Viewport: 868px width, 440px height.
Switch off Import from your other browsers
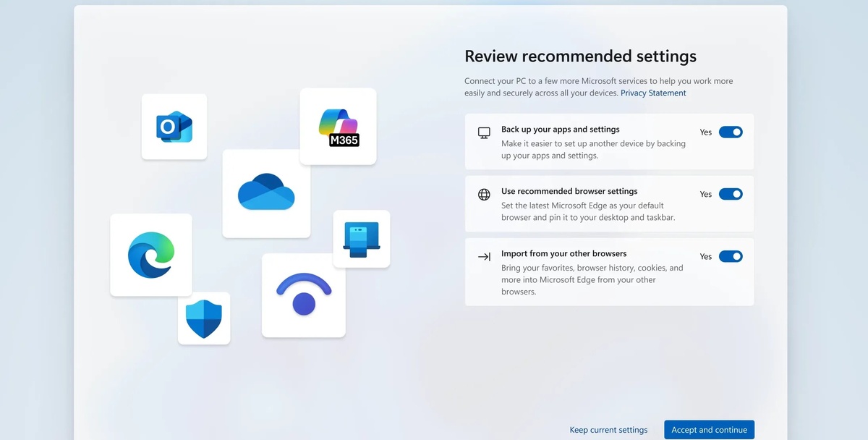click(x=731, y=256)
